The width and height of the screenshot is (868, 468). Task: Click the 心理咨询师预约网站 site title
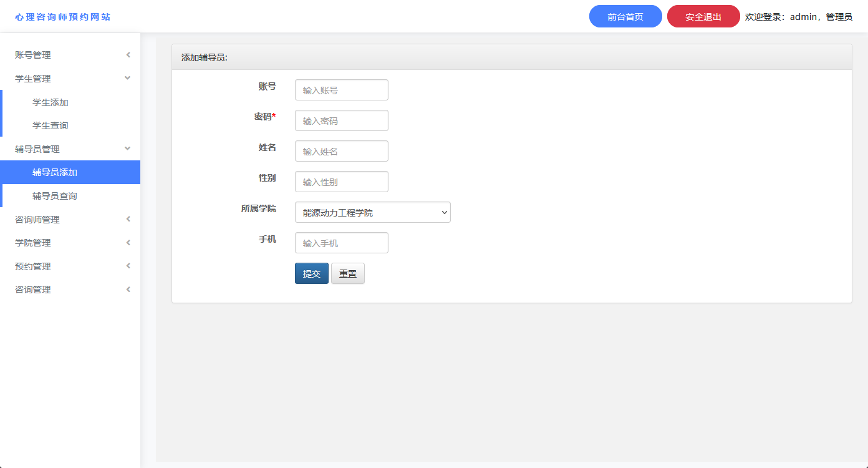[x=63, y=17]
